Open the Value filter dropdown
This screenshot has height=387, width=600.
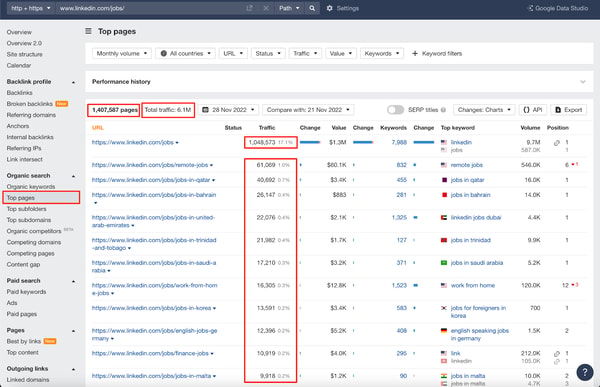coord(341,54)
